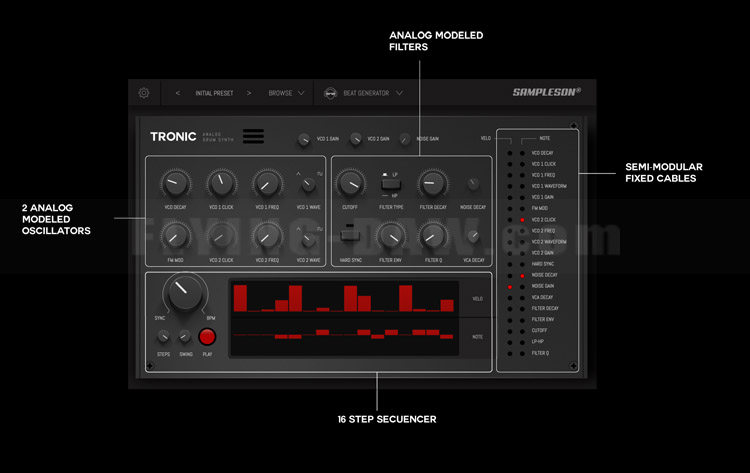The width and height of the screenshot is (750, 473).
Task: Toggle the Note patch point for LP-HP
Action: [x=522, y=342]
